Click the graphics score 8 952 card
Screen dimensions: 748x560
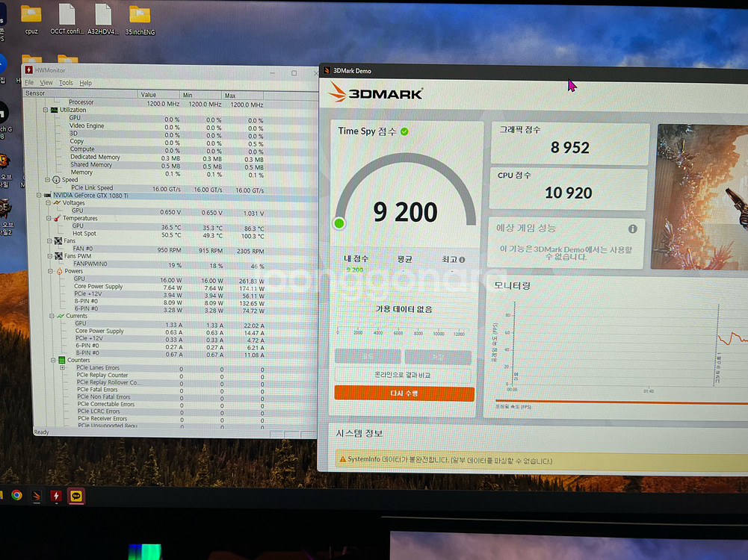570,144
